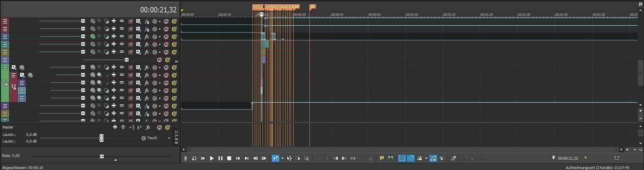The image size is (644, 170).
Task: Mute the Master bus
Action: coord(159,127)
